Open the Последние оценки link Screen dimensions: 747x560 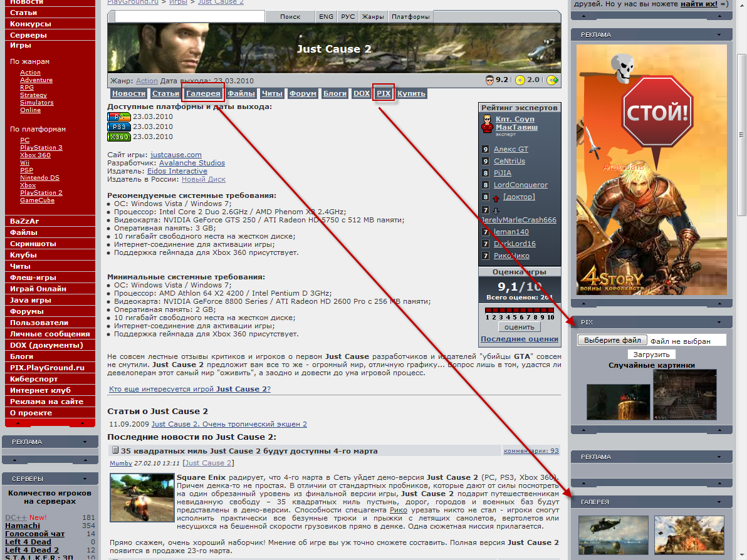point(520,339)
